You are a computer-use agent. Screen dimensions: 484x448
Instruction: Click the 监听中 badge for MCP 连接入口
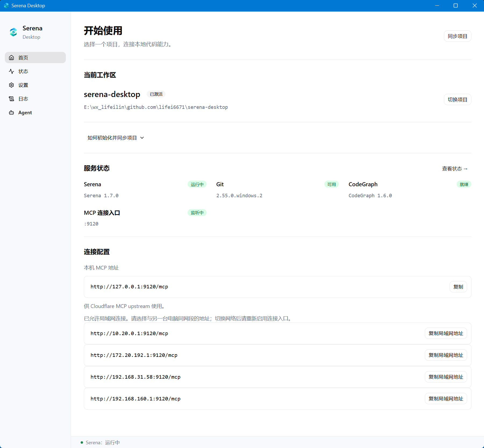197,213
